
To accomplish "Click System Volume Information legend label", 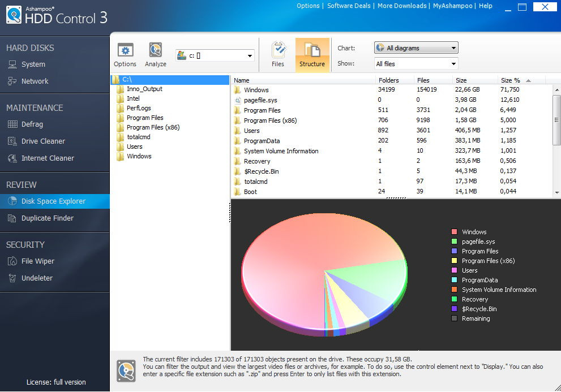I will coord(499,290).
